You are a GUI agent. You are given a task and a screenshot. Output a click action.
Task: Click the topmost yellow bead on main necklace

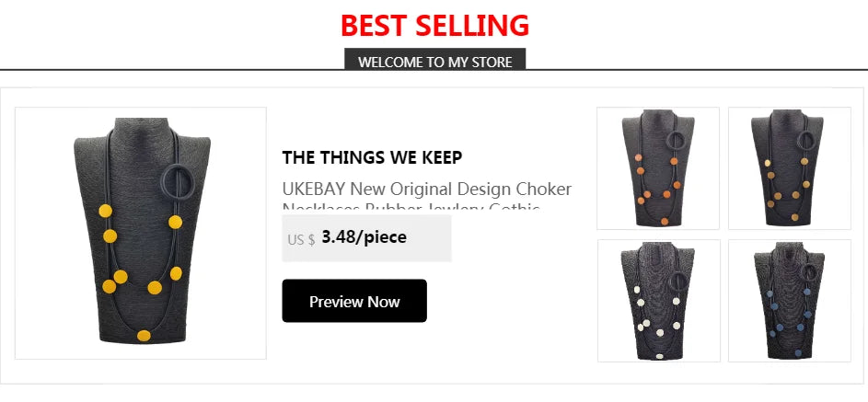pos(106,211)
